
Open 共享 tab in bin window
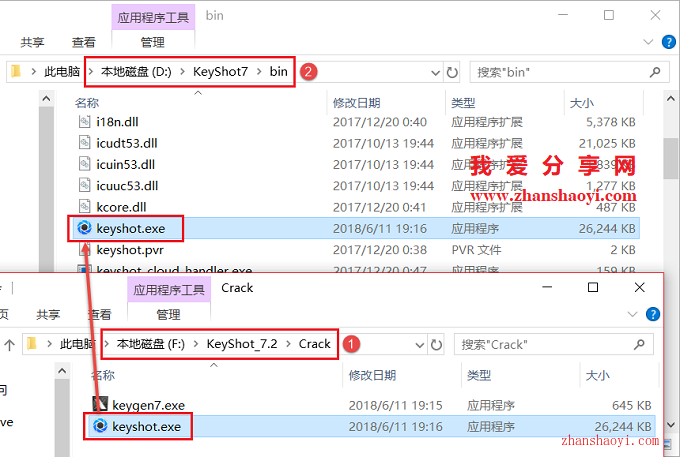pos(32,42)
